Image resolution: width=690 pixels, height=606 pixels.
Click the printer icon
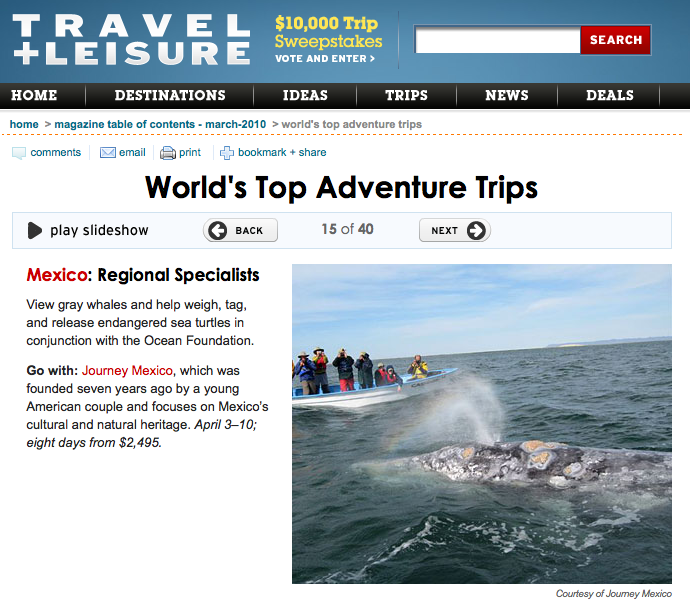pyautogui.click(x=168, y=153)
